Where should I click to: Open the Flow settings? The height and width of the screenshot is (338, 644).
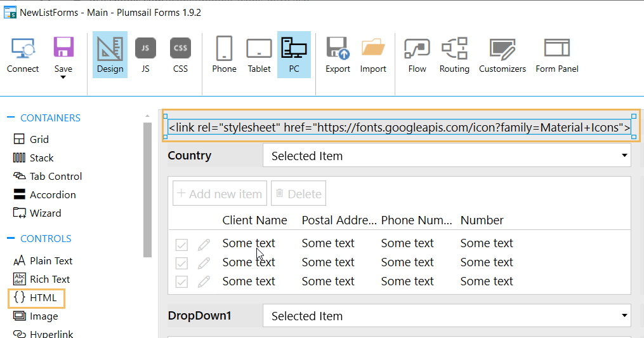coord(417,55)
